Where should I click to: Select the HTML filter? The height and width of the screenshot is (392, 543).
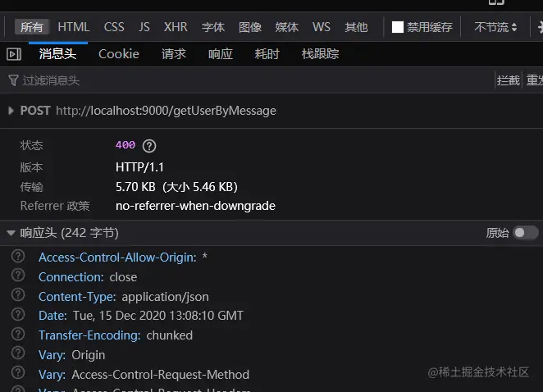tap(74, 27)
